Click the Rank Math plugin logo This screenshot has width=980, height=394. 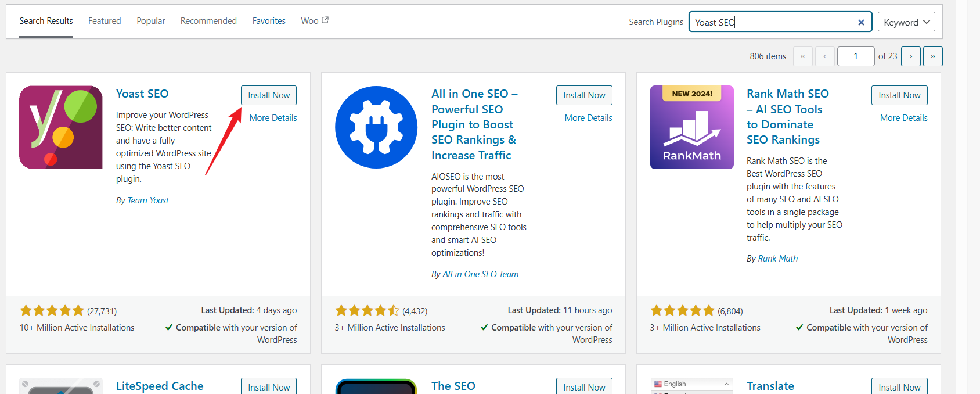point(691,127)
